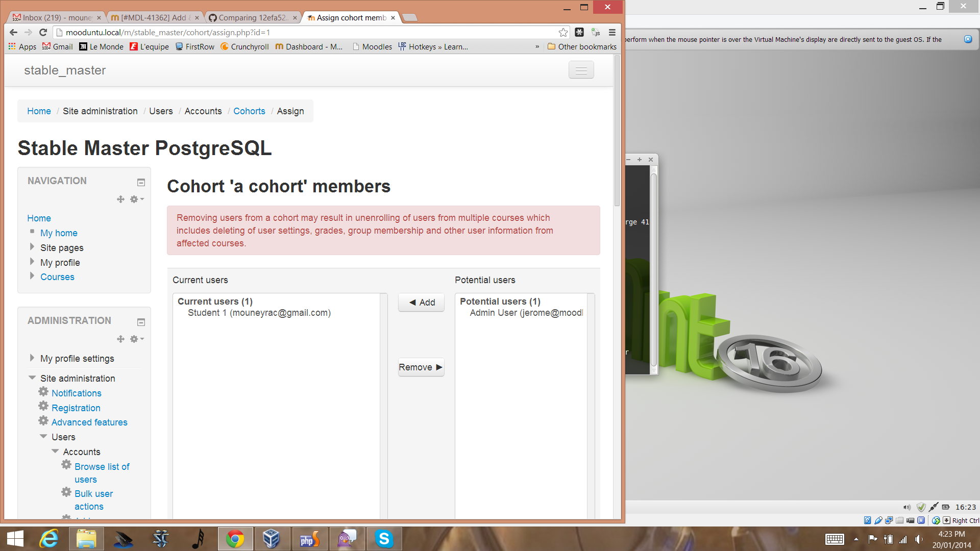
Task: Open PhpStorm from taskbar
Action: coord(309,539)
